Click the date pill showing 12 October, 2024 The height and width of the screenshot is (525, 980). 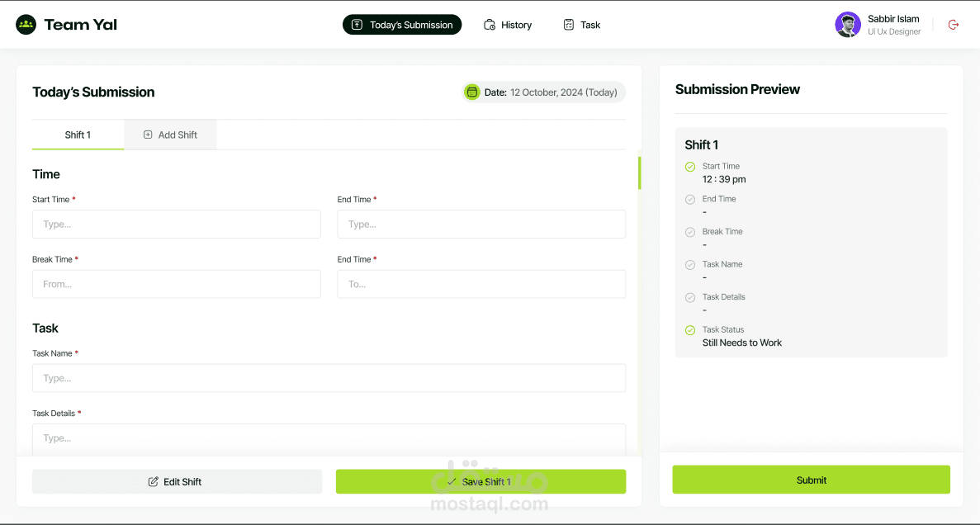click(x=544, y=92)
